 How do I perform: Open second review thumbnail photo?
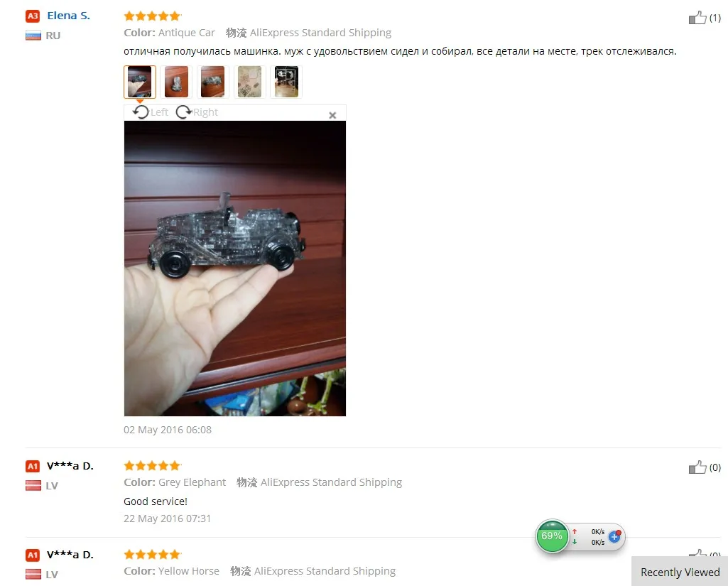(176, 82)
